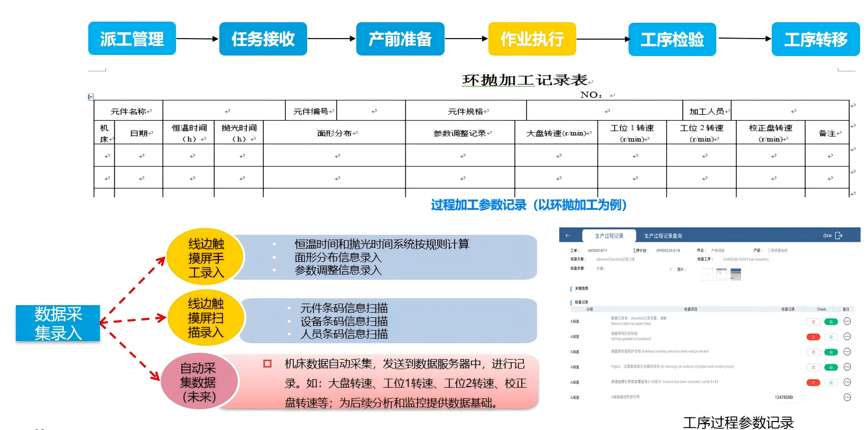The height and width of the screenshot is (430, 868).
Task: Click the logout icon next to dxw
Action: (838, 236)
